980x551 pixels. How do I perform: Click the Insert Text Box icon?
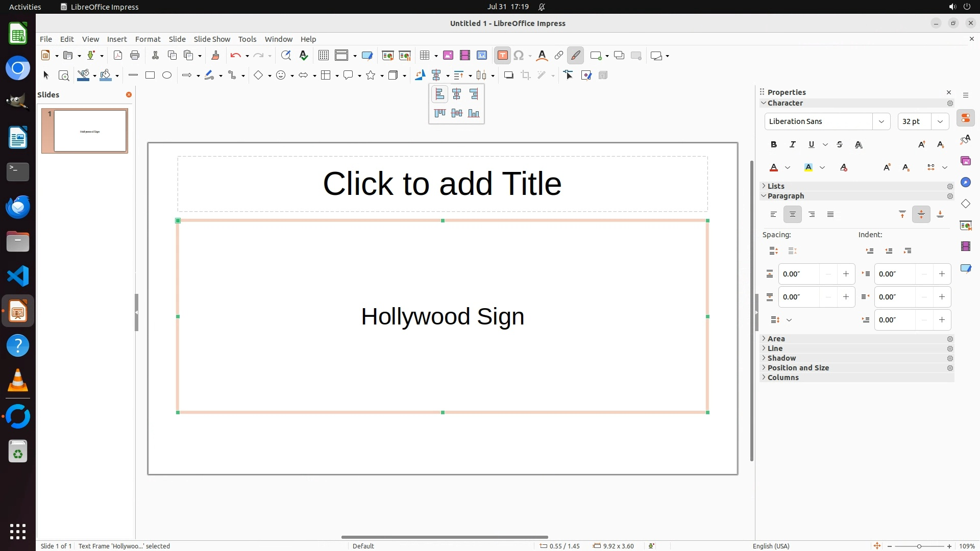(x=502, y=56)
